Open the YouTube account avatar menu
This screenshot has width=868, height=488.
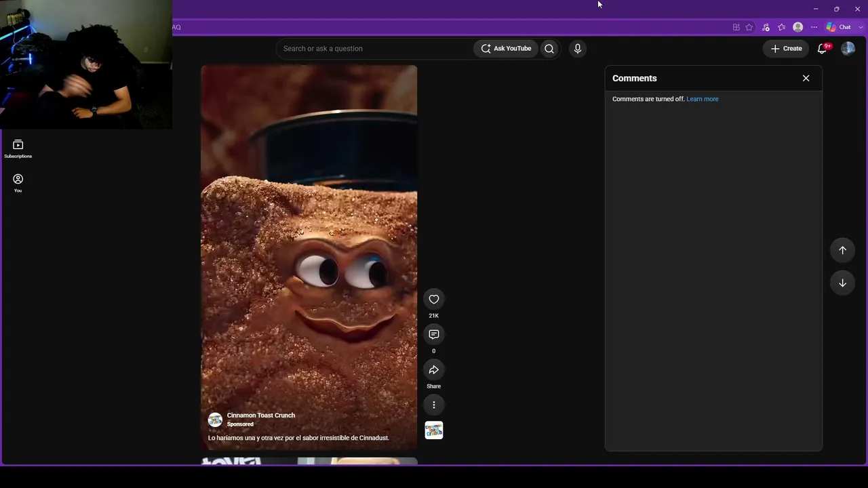848,49
